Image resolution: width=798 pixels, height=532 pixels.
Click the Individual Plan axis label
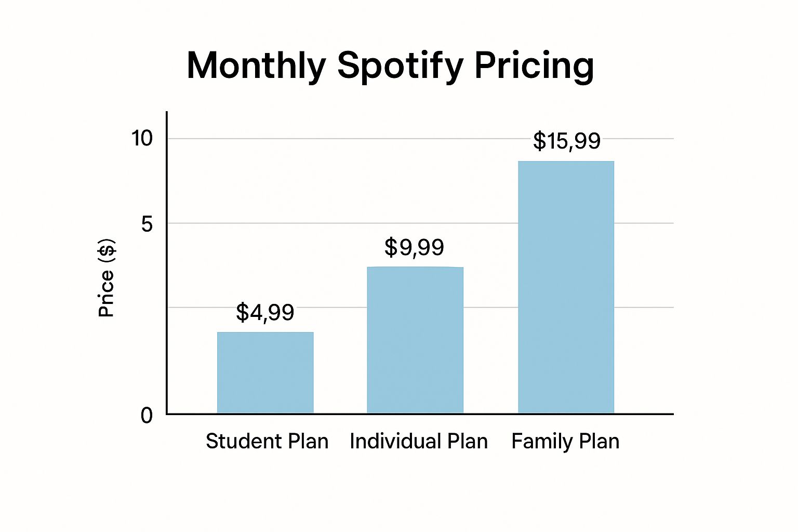click(x=419, y=442)
